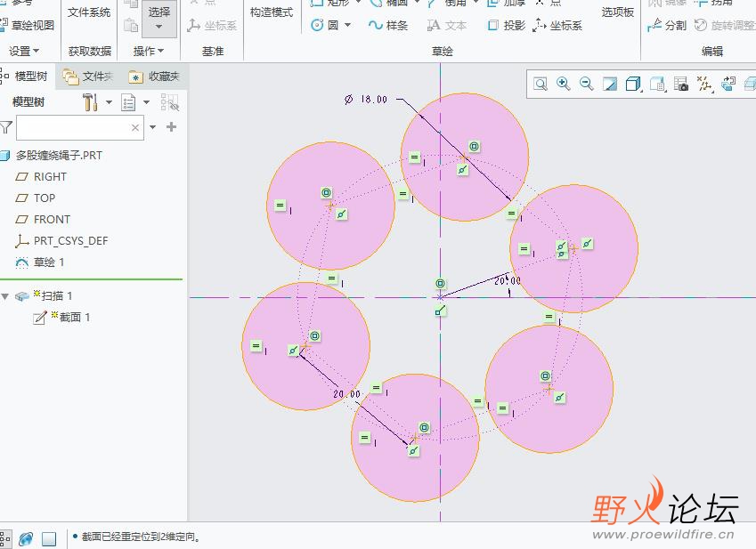Switch to the 模型树 tab

tap(26, 77)
